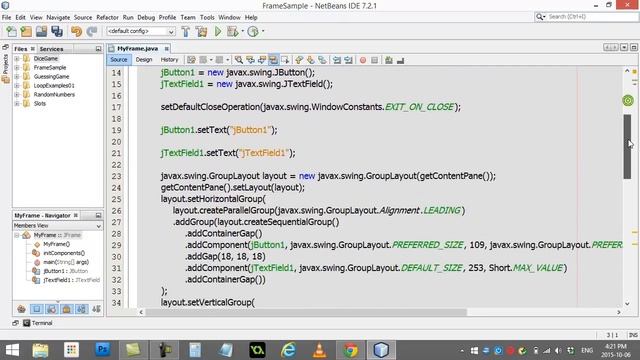Viewport: 640px width, 360px height.
Task: Switch to the History view
Action: point(169,60)
